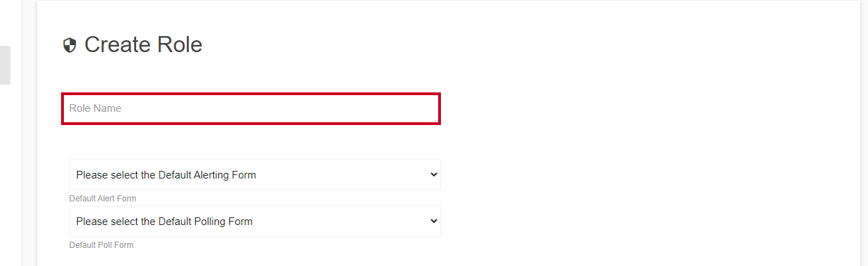Open the Default Polling Form dropdown
Image resolution: width=868 pixels, height=266 pixels.
coord(255,222)
